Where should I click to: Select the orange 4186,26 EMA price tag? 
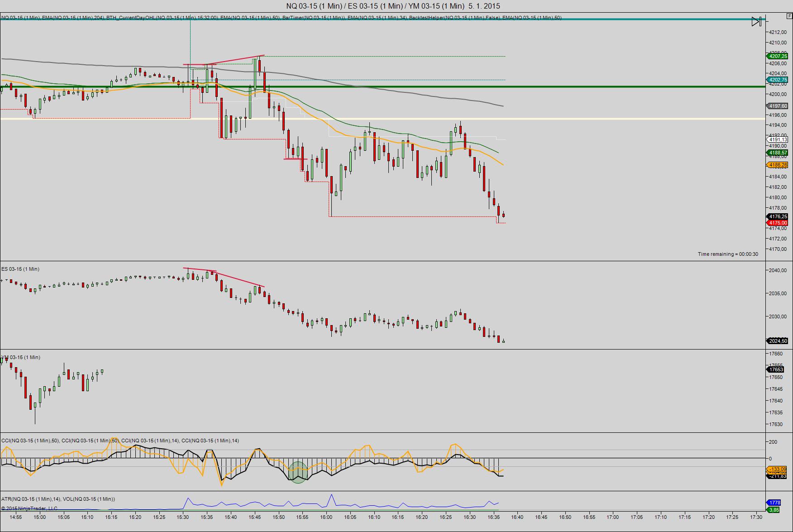tap(778, 165)
